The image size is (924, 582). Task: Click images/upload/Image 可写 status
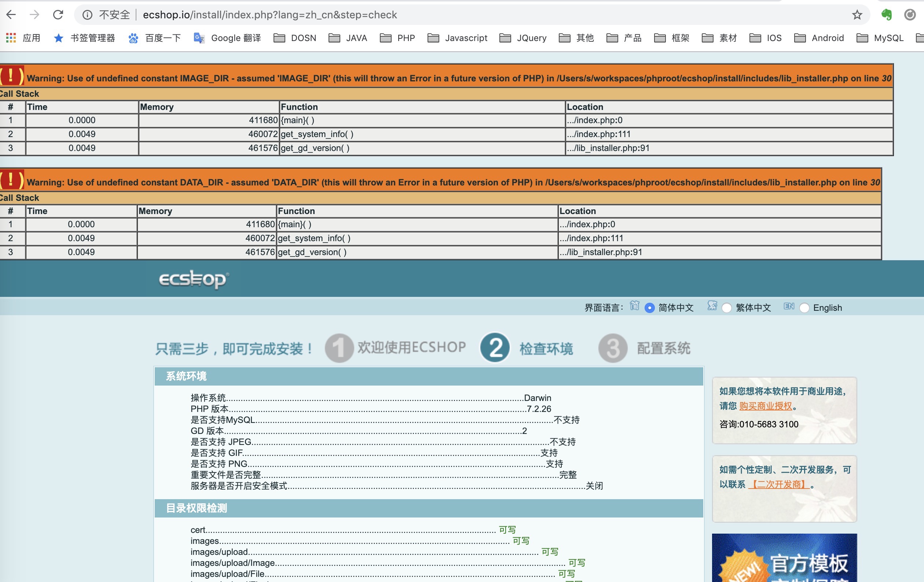click(577, 563)
